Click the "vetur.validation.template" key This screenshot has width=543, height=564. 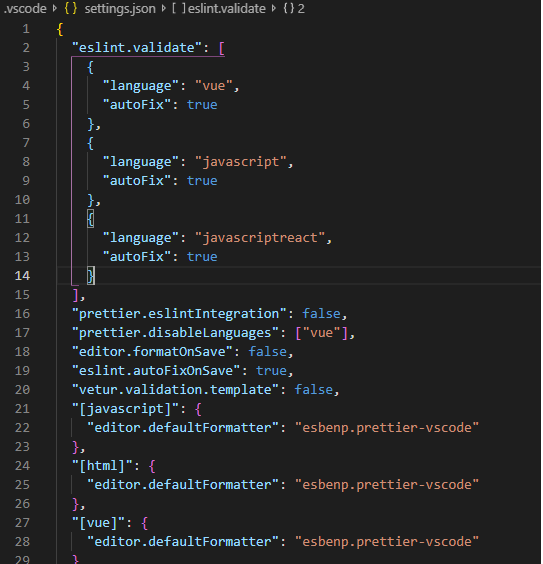(175, 390)
